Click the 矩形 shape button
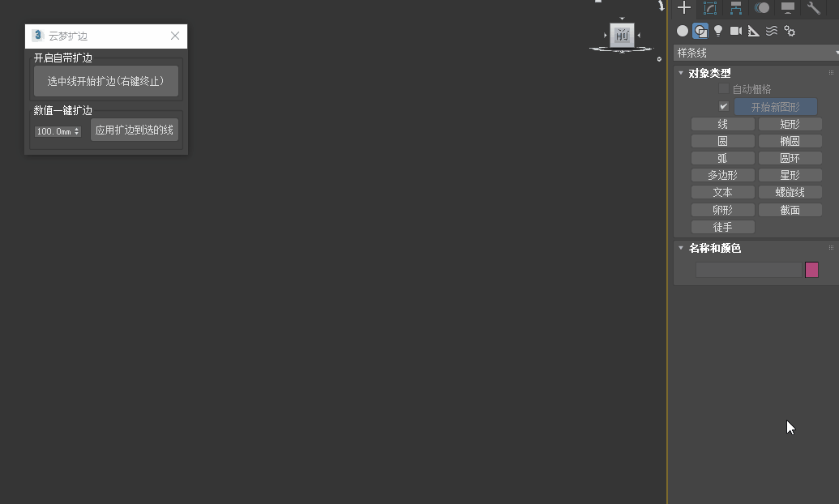Image resolution: width=839 pixels, height=504 pixels. pos(790,124)
